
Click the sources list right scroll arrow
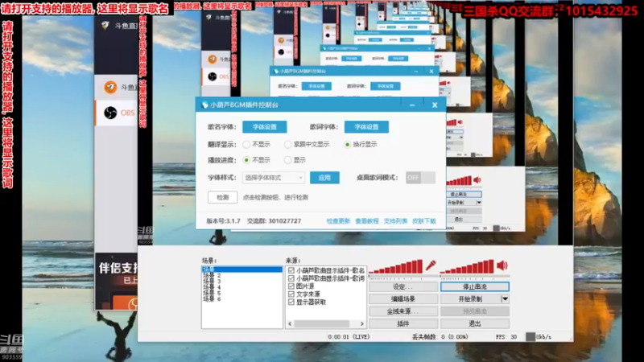coord(361,324)
